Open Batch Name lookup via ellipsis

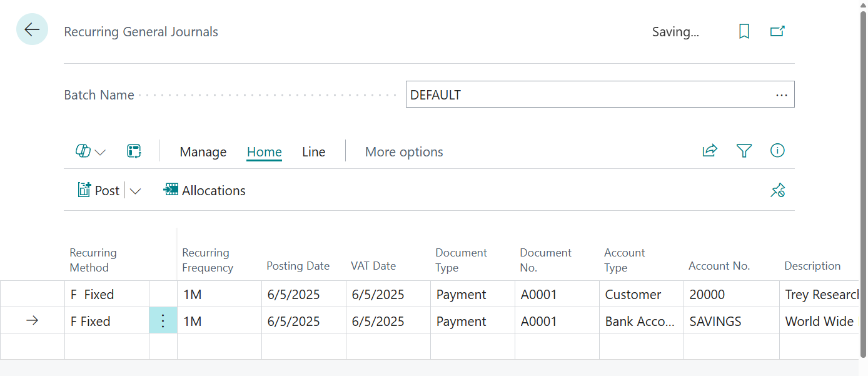(781, 94)
